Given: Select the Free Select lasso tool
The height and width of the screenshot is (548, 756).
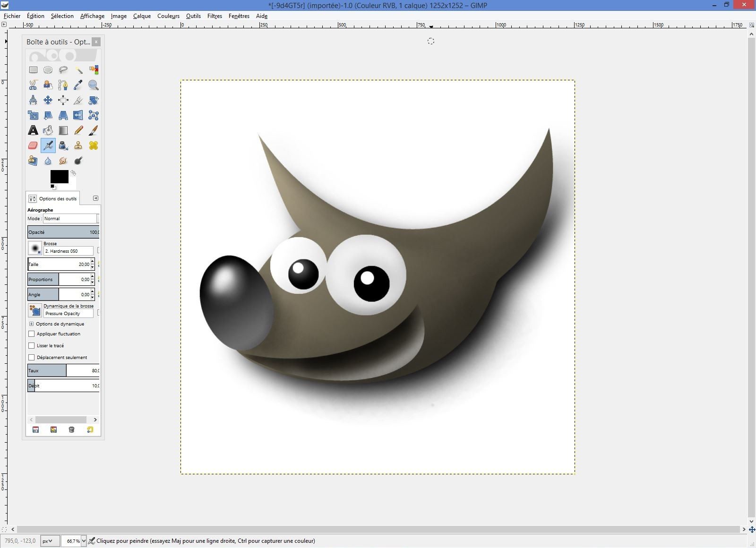Looking at the screenshot, I should [x=63, y=70].
